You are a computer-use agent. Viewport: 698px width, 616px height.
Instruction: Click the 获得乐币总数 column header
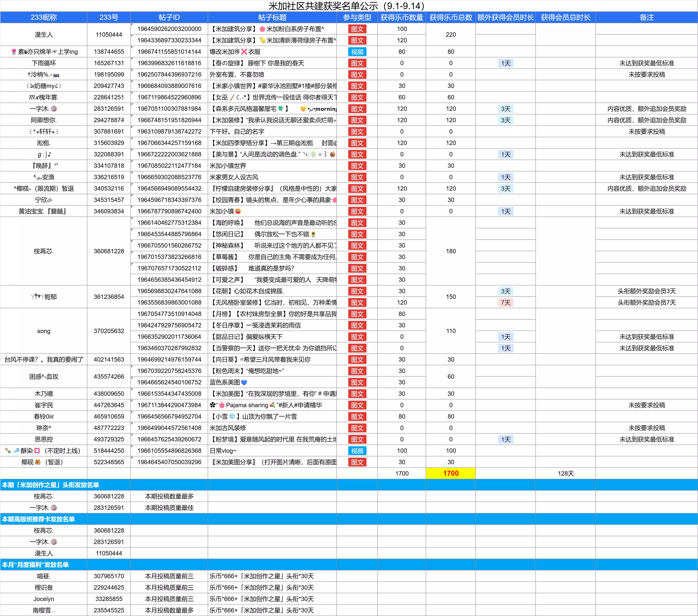(450, 17)
